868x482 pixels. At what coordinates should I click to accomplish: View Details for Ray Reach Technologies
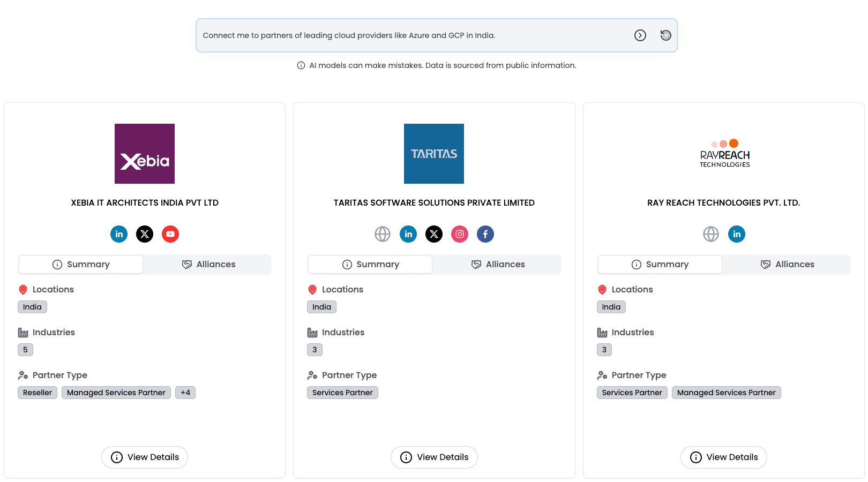coord(724,457)
